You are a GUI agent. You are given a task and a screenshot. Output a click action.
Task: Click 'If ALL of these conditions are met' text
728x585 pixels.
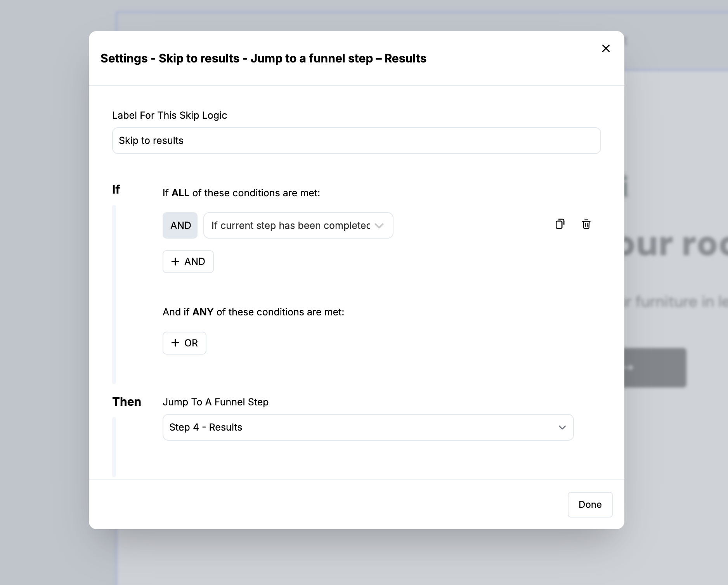241,193
